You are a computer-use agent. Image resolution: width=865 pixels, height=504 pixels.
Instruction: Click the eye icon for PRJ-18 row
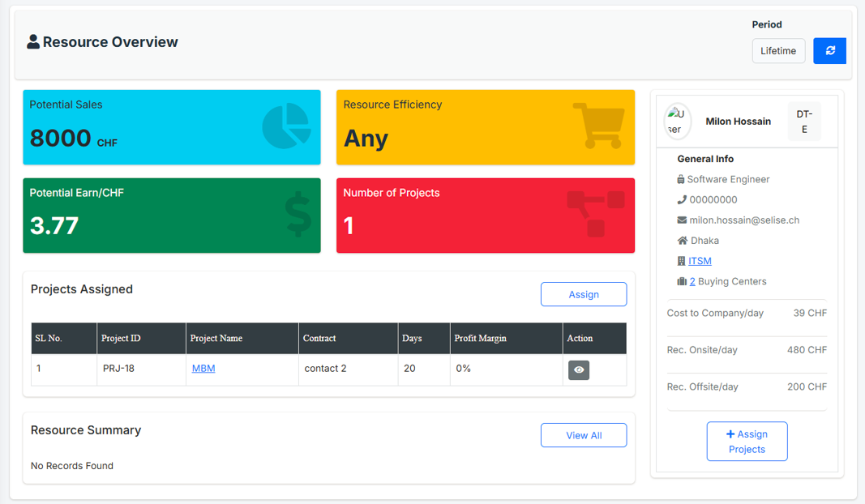[579, 369]
